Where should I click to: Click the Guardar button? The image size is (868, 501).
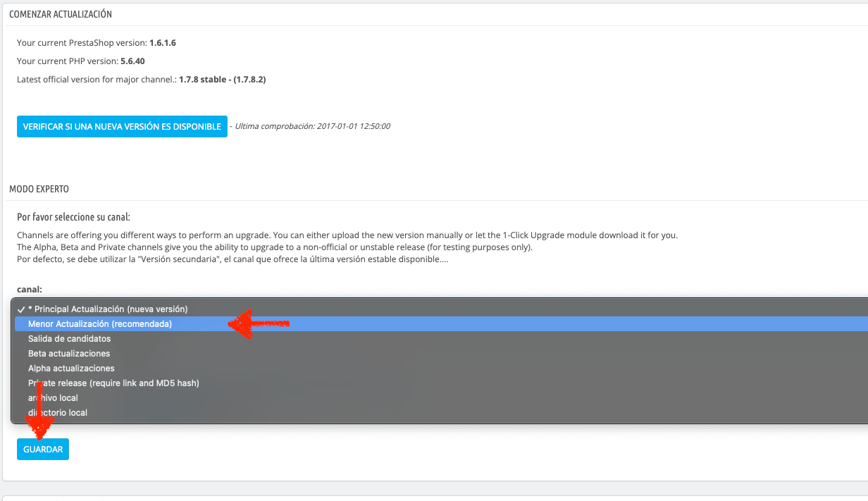[x=43, y=450]
